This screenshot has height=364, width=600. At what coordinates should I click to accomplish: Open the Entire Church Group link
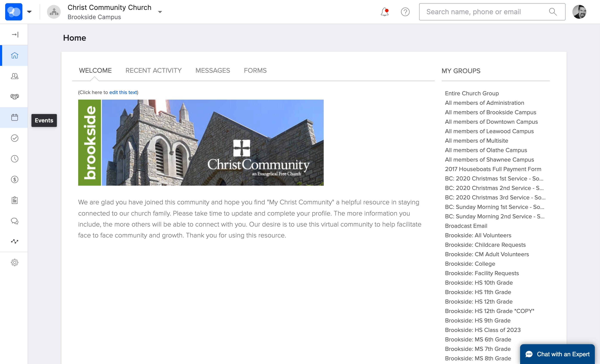pos(472,93)
